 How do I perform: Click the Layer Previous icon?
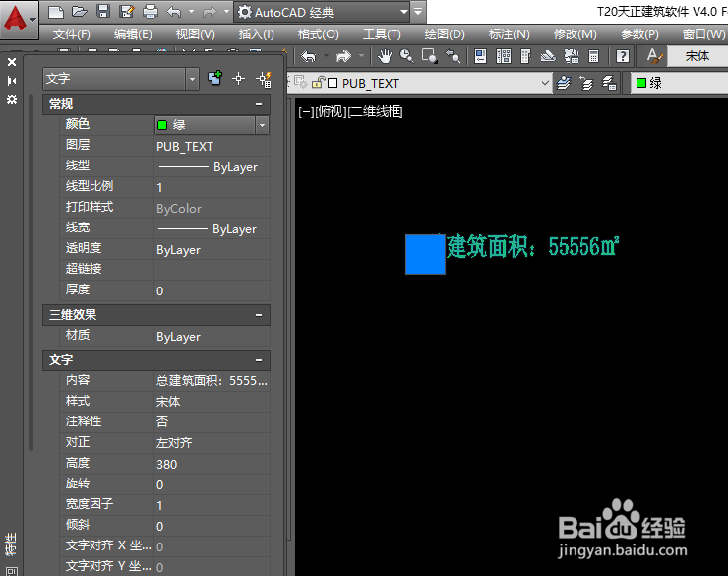tap(586, 83)
